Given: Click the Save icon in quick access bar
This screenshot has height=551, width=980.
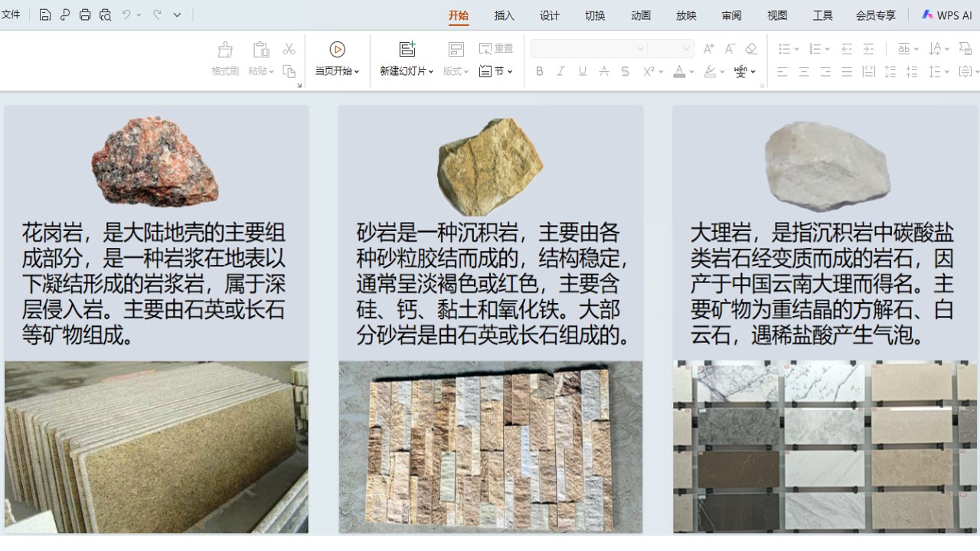Looking at the screenshot, I should click(x=45, y=15).
